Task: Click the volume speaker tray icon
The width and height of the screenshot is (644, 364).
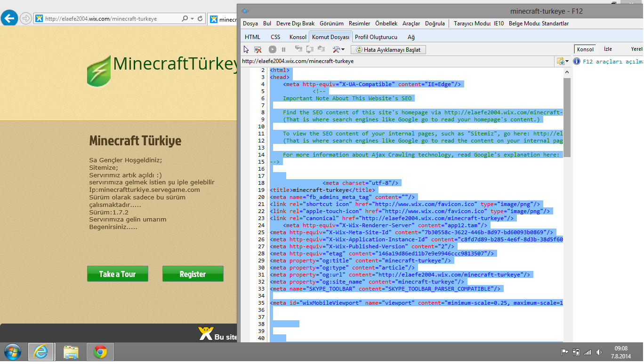Action: (x=599, y=352)
